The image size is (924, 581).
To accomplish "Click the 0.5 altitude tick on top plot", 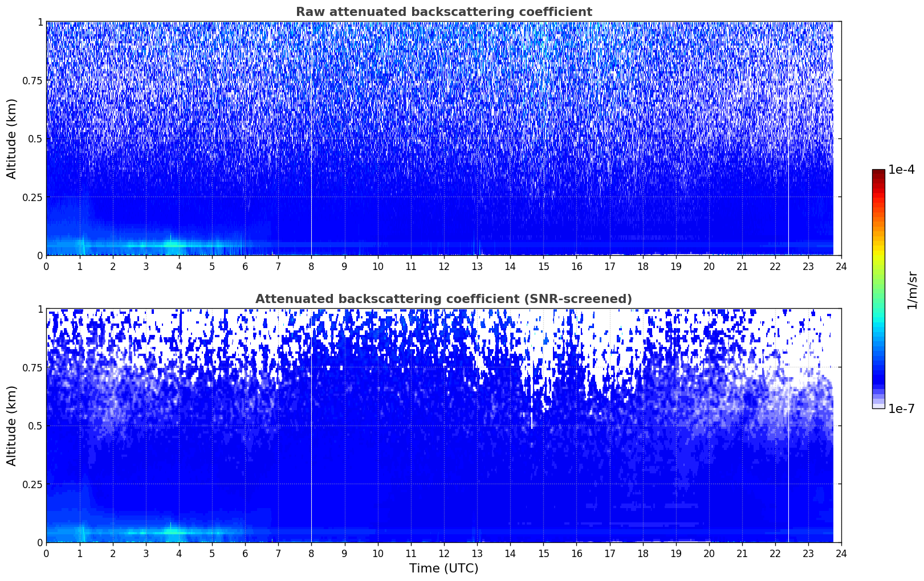I will [35, 138].
